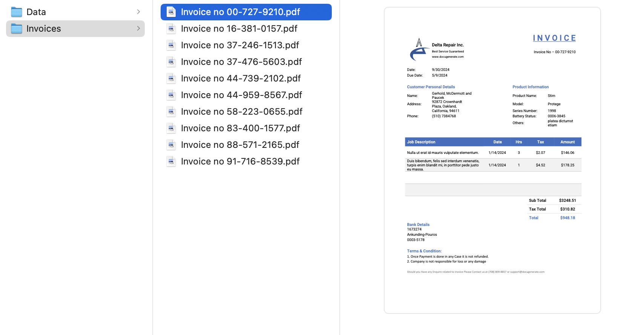
Task: Click PDF icon for Invoice no 58-223-0655
Action: click(171, 112)
